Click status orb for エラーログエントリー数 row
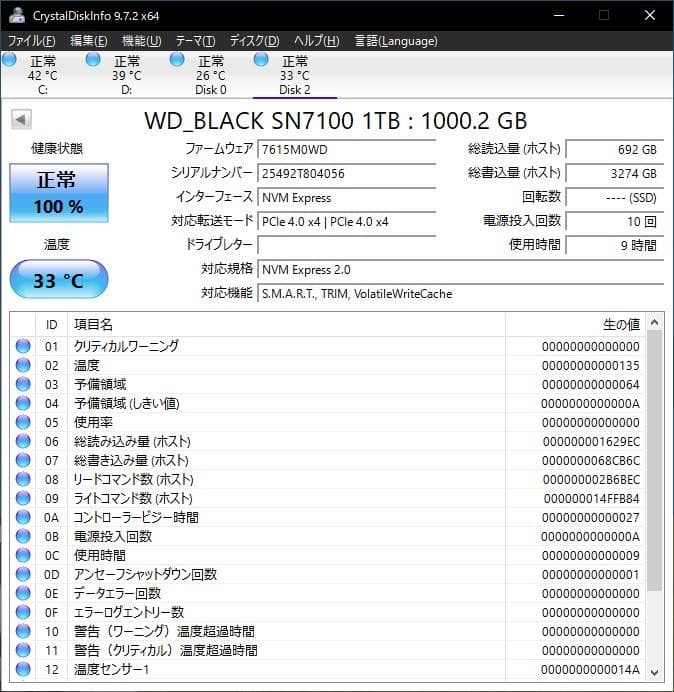The image size is (674, 692). (x=23, y=612)
